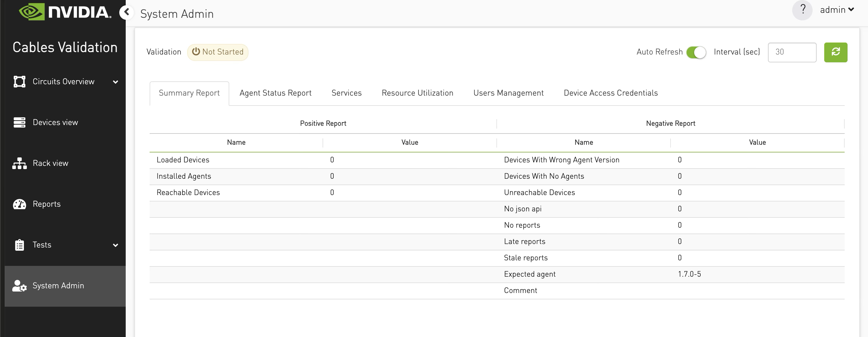
Task: Click the NVIDIA logo
Action: click(65, 12)
